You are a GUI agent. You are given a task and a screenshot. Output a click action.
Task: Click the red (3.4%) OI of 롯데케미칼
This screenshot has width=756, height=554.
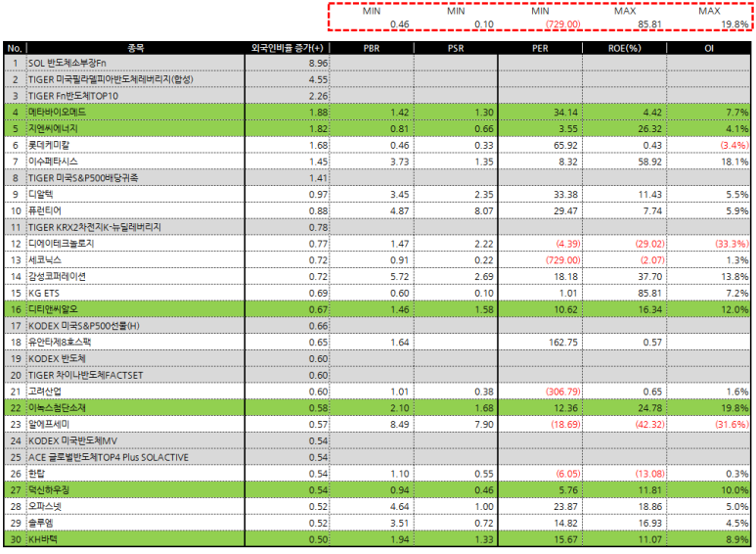734,145
